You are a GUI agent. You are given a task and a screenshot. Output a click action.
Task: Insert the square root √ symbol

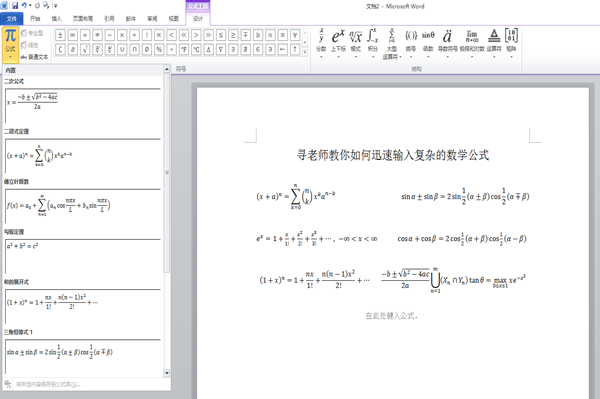(x=85, y=49)
